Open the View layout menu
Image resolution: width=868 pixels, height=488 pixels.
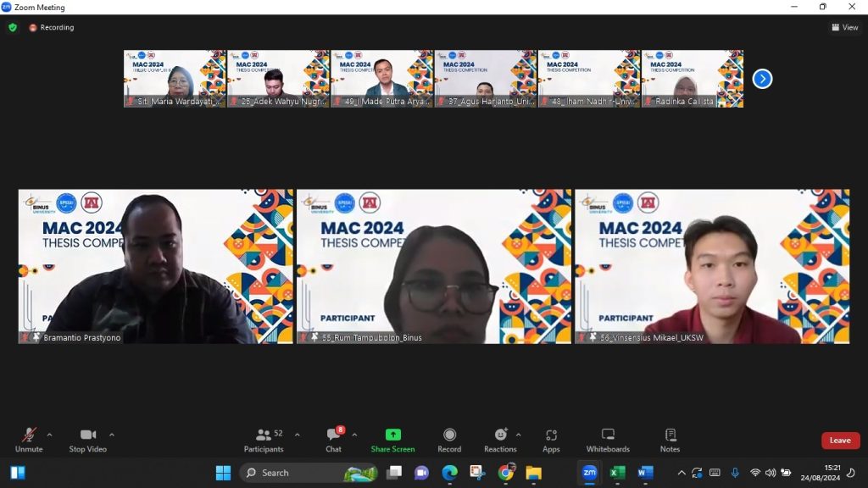[x=844, y=27]
